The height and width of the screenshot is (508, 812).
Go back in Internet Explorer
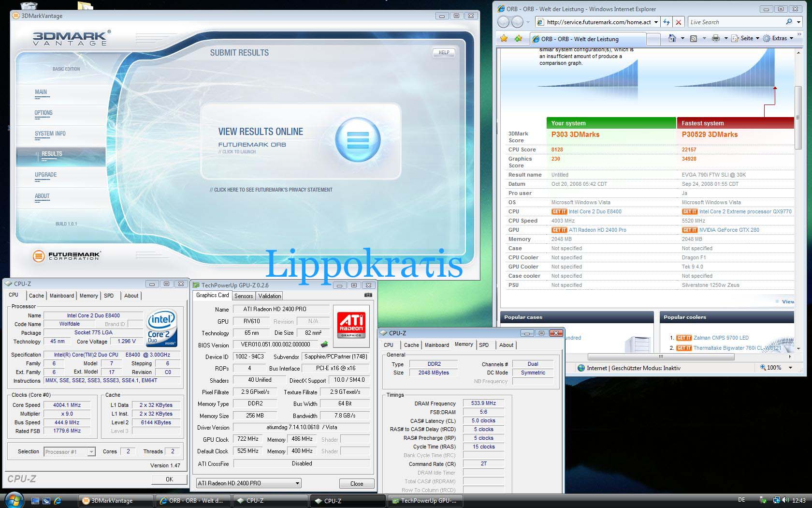point(504,22)
